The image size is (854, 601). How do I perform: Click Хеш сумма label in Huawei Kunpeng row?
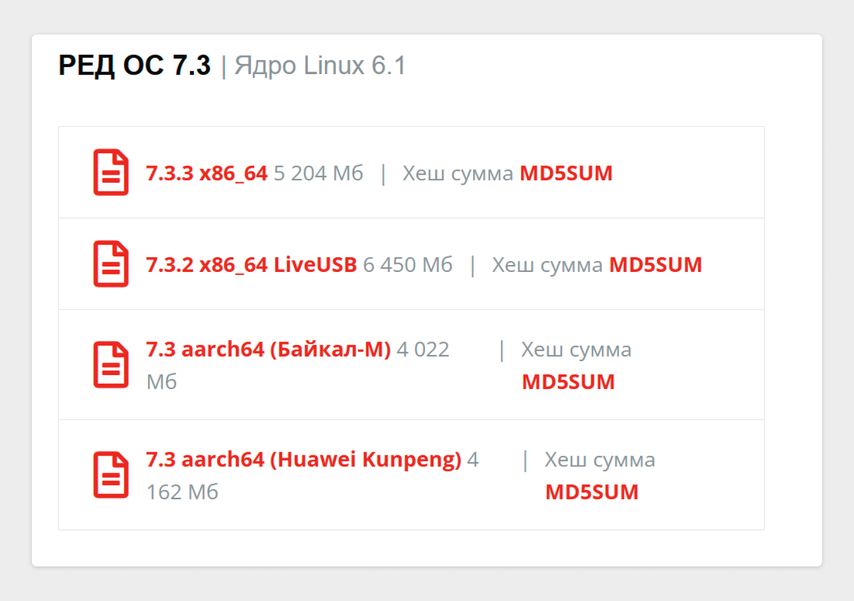click(600, 460)
